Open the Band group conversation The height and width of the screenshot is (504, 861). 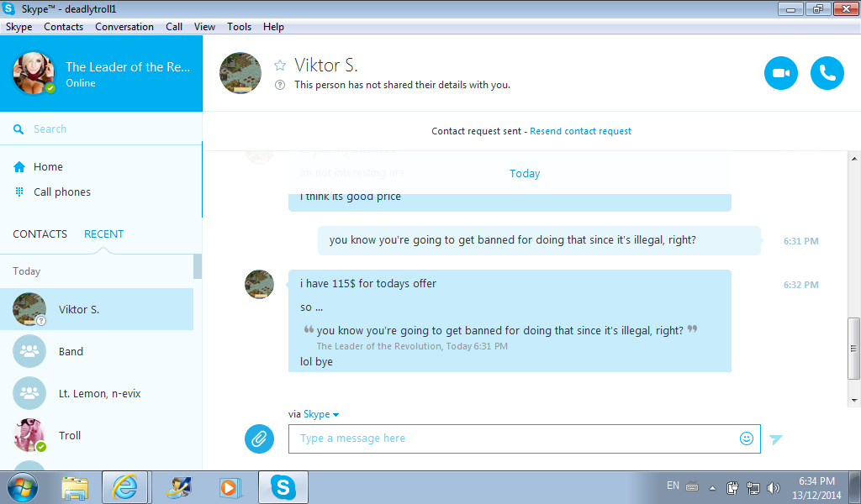[97, 351]
